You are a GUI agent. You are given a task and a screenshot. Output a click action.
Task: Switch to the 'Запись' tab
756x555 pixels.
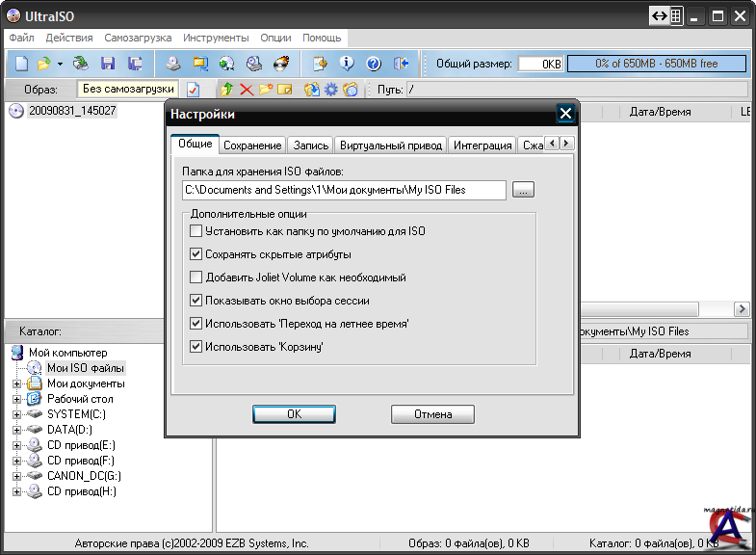point(310,145)
